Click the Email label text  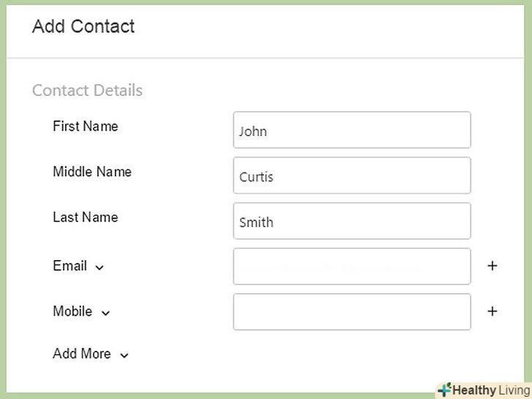point(70,266)
